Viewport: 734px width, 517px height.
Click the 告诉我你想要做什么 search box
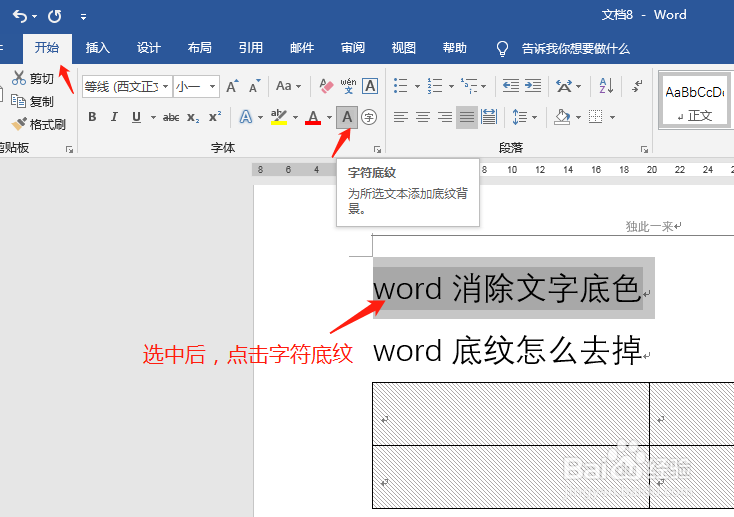pos(563,48)
